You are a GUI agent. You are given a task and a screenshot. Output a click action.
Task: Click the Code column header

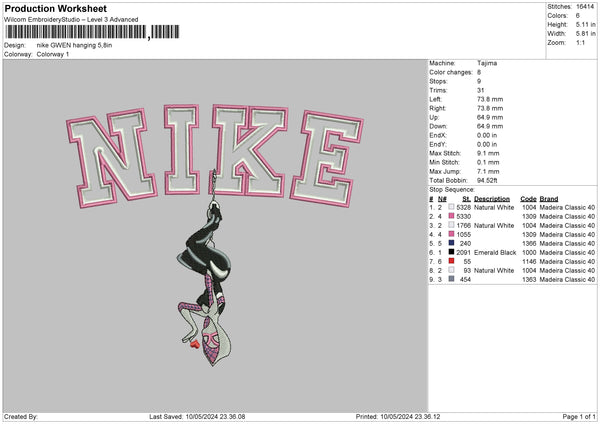[528, 198]
